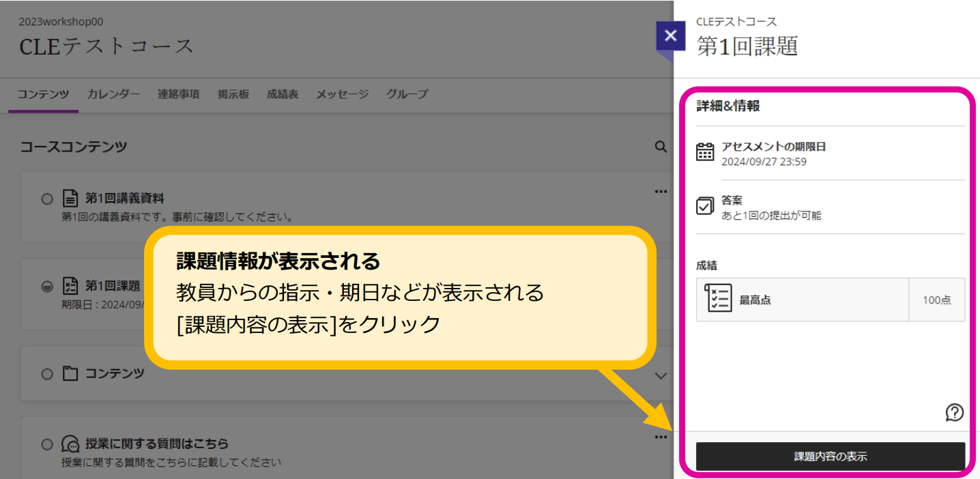Click the search magnifier icon in コースコンテンツ

point(660,147)
